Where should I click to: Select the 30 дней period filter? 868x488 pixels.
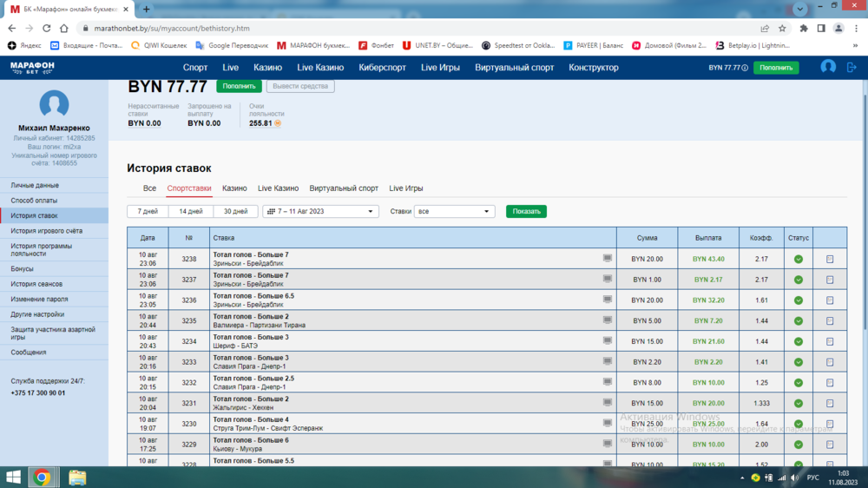click(236, 211)
